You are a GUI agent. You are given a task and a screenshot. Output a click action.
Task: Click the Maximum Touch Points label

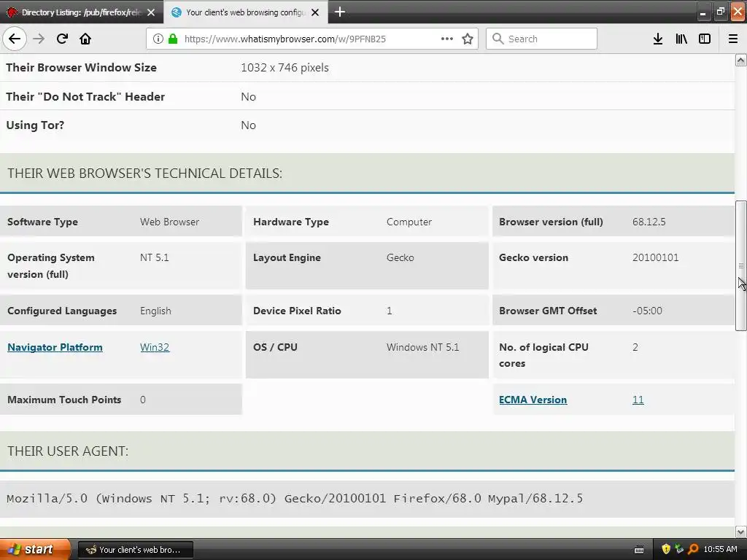[x=64, y=400]
